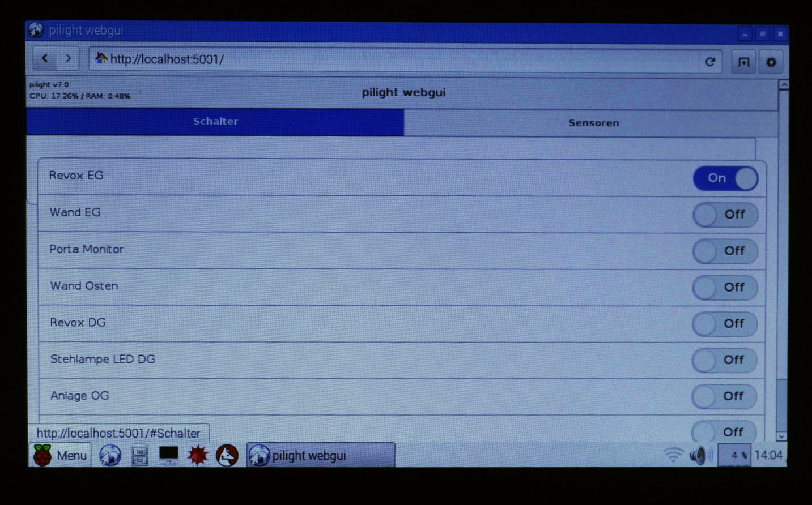Click the 14:04 clock in the tray
This screenshot has width=812, height=505.
(x=768, y=455)
